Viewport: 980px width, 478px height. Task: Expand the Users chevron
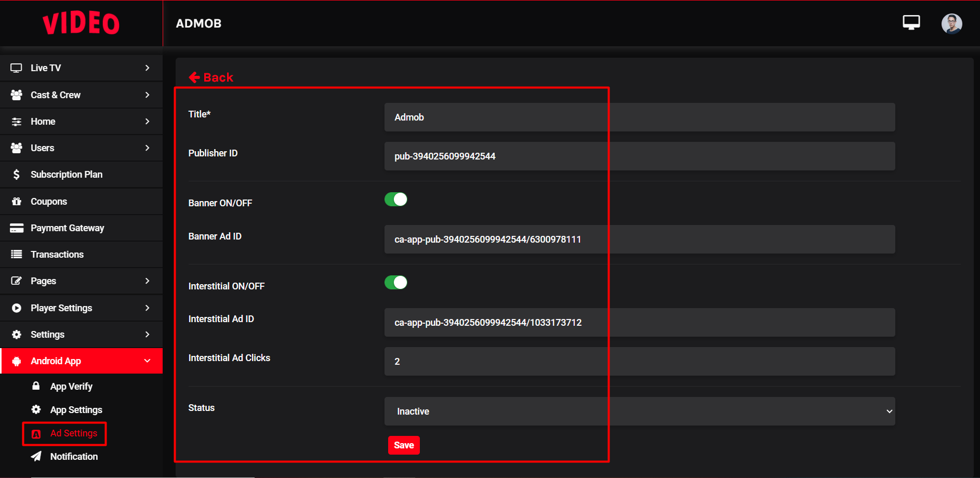(x=147, y=148)
